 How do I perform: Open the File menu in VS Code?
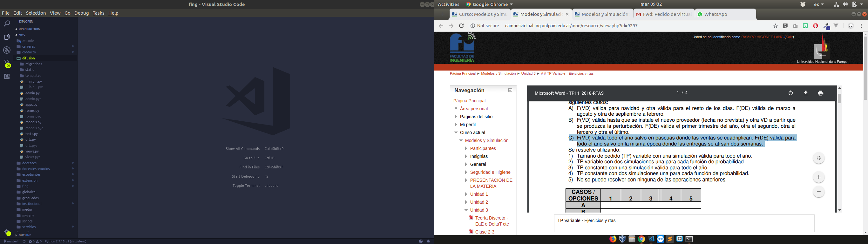[6, 13]
